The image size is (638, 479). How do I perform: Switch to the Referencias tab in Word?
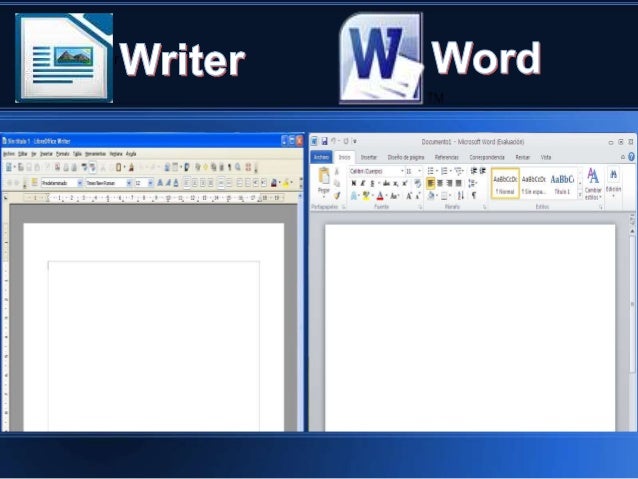pos(446,157)
